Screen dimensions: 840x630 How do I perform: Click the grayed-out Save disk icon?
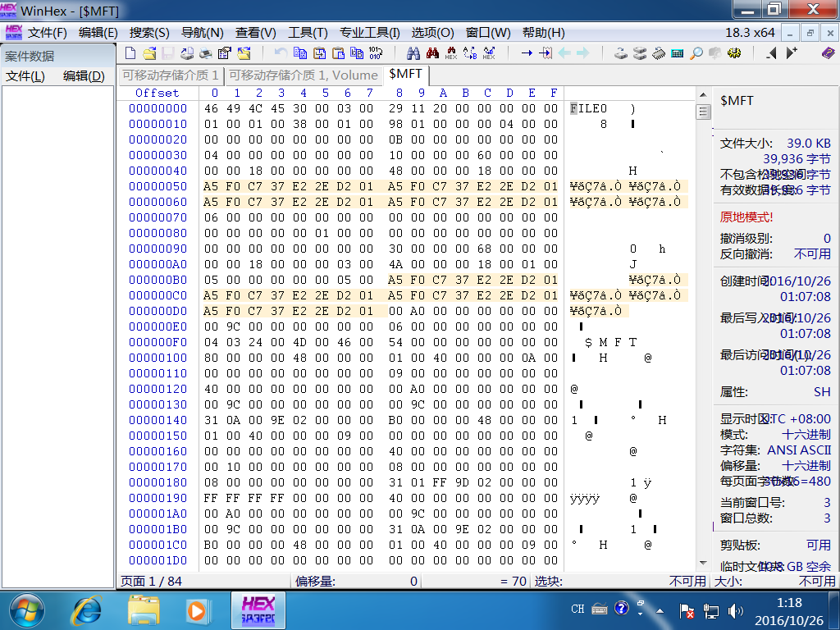click(168, 53)
